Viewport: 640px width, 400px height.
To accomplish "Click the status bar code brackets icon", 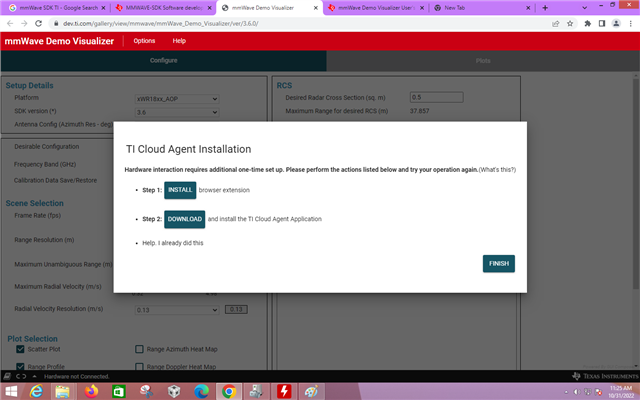I will [21, 376].
